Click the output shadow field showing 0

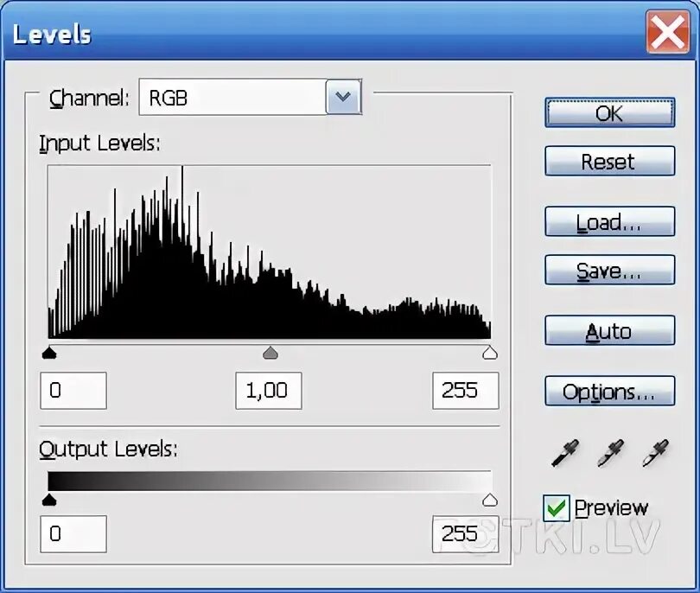coord(73,534)
